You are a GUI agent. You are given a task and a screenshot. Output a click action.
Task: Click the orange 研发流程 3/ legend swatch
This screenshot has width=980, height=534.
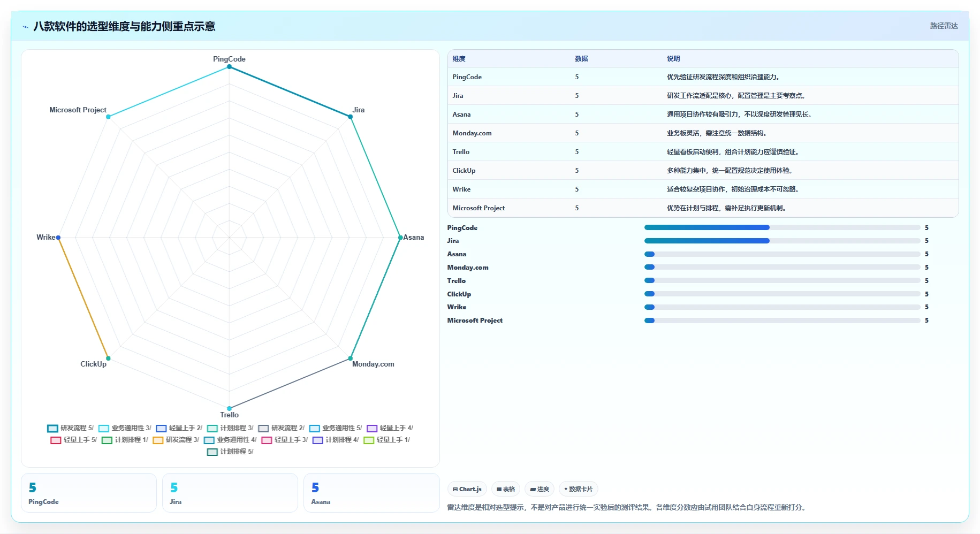pos(158,440)
